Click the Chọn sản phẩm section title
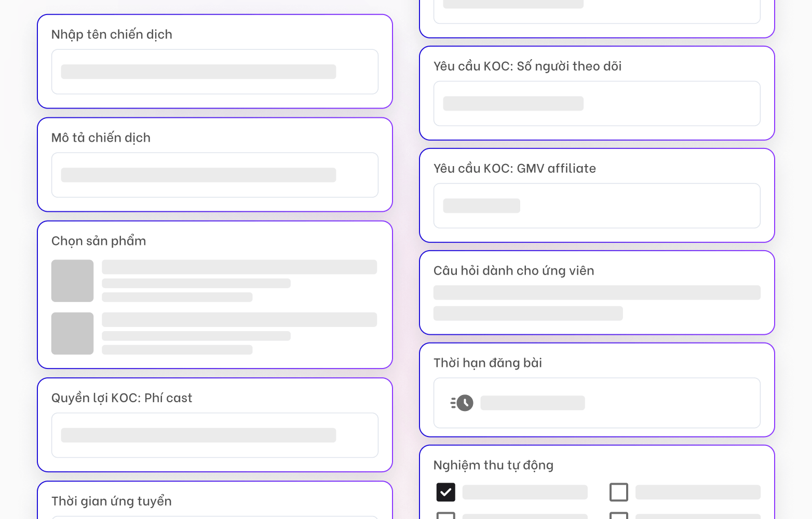812x519 pixels. click(99, 241)
